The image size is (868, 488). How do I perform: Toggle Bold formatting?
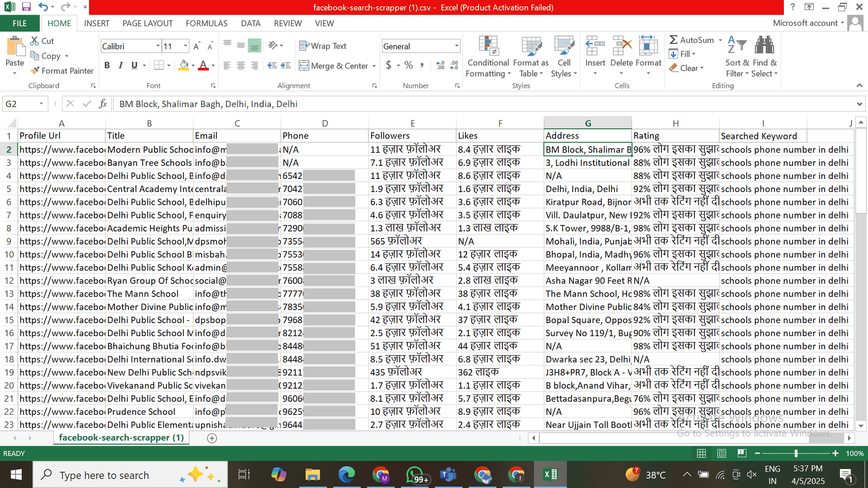click(x=107, y=66)
